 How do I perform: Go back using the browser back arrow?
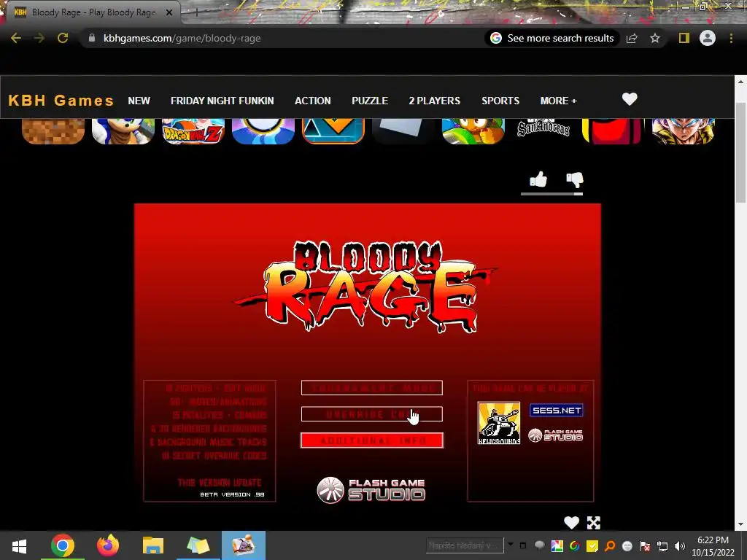click(x=16, y=38)
